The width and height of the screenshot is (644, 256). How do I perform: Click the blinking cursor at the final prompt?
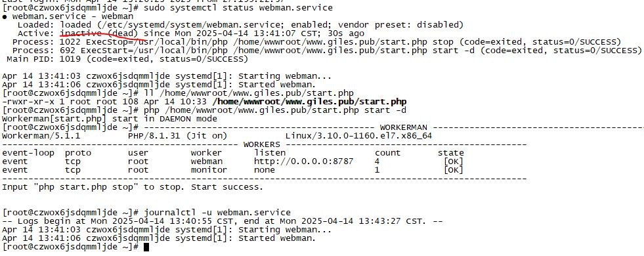click(146, 247)
